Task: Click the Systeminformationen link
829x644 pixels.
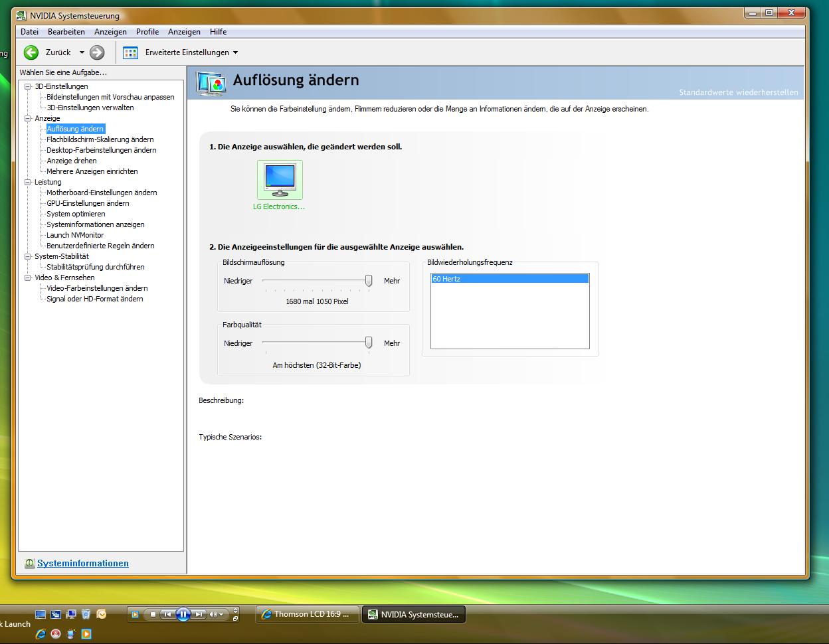Action: pos(83,563)
